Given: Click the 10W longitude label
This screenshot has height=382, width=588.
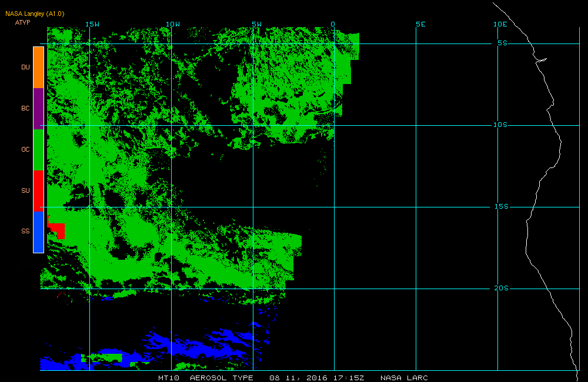Looking at the screenshot, I should click(172, 24).
